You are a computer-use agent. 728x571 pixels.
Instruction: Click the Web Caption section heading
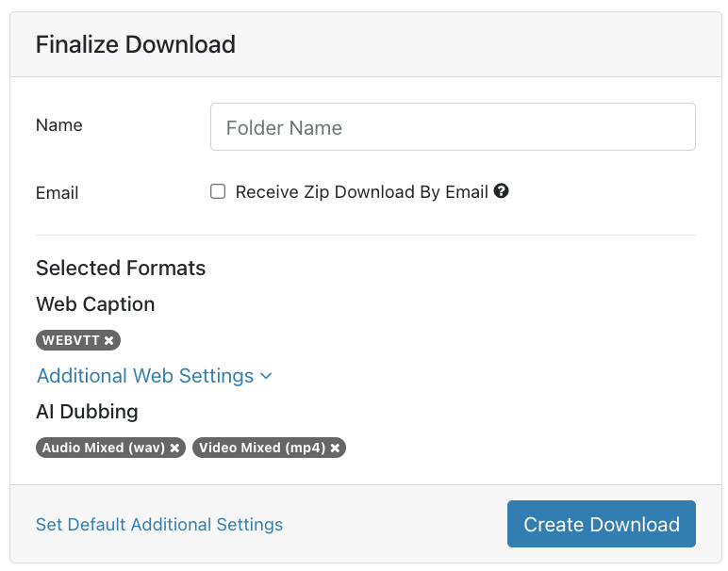pyautogui.click(x=95, y=304)
